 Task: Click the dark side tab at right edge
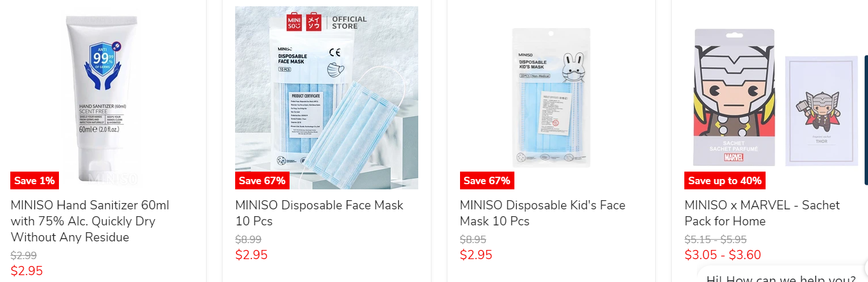tap(866, 120)
